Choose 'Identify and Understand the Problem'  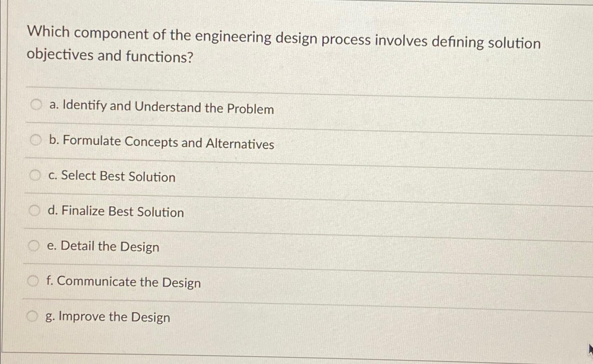(x=161, y=109)
